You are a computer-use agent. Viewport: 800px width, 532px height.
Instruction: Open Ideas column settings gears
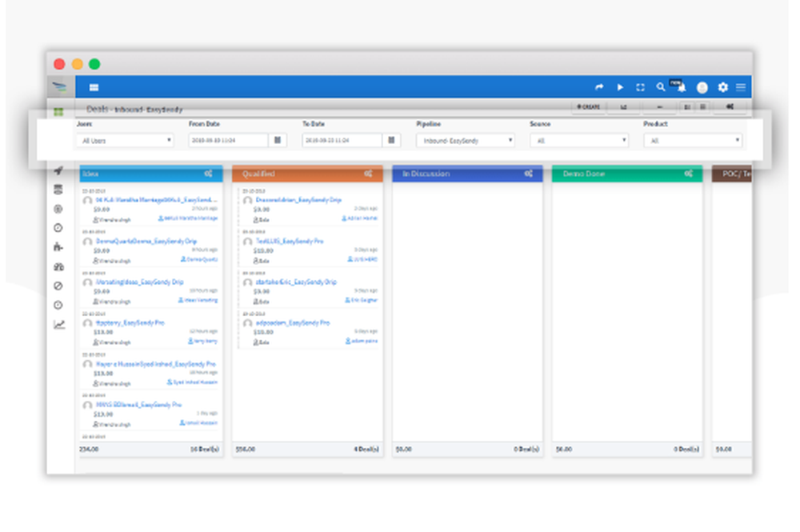point(209,174)
